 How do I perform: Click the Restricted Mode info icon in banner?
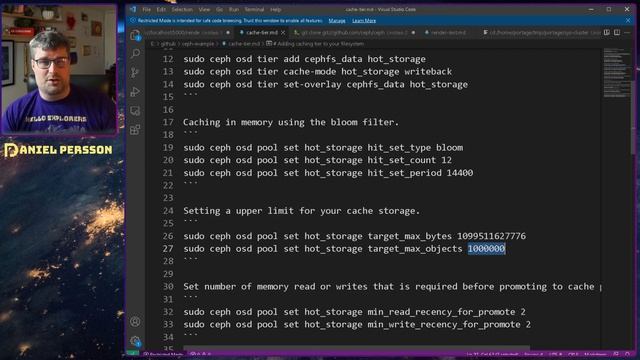133,20
